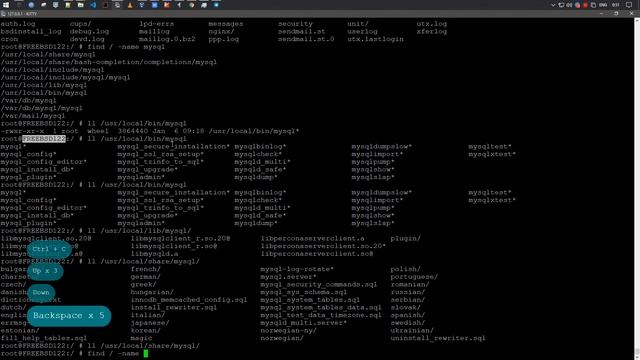The height and width of the screenshot is (360, 640).
Task: Click the /usr/local/include/mysql/mysql path line
Action: [x=65, y=78]
